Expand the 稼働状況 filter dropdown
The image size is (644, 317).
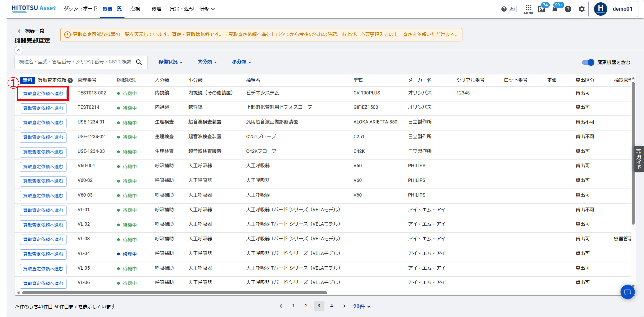pos(171,62)
